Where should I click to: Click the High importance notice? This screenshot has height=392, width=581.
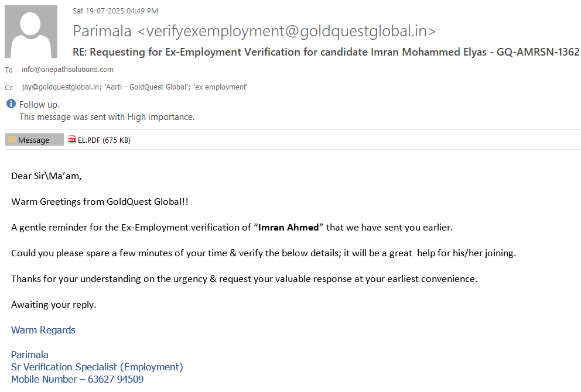[107, 117]
